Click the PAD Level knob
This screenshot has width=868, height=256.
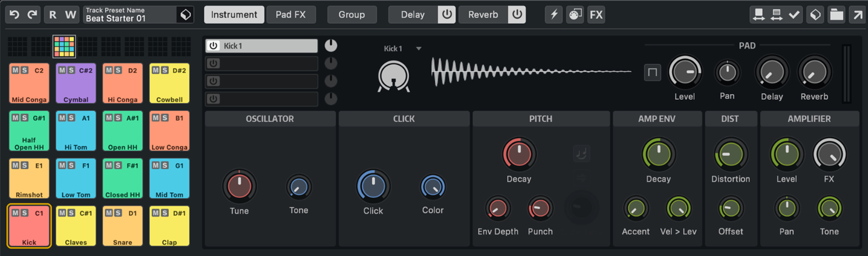685,72
